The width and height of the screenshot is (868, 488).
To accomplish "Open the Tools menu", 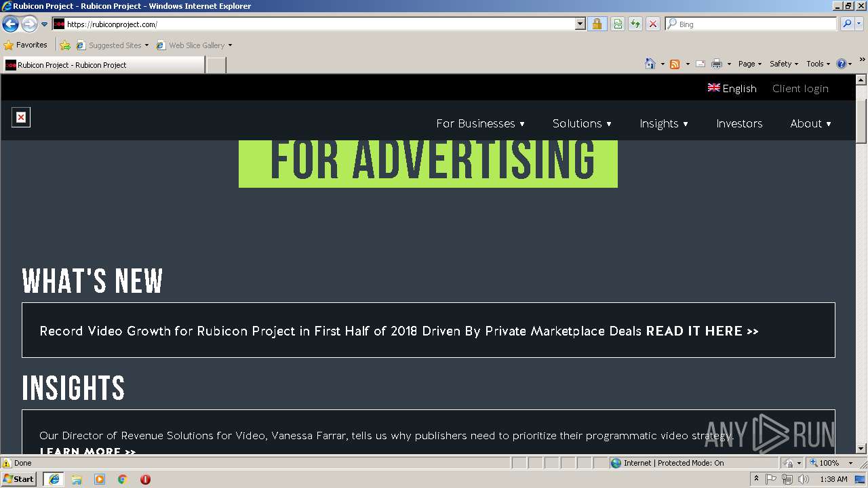I will [818, 64].
